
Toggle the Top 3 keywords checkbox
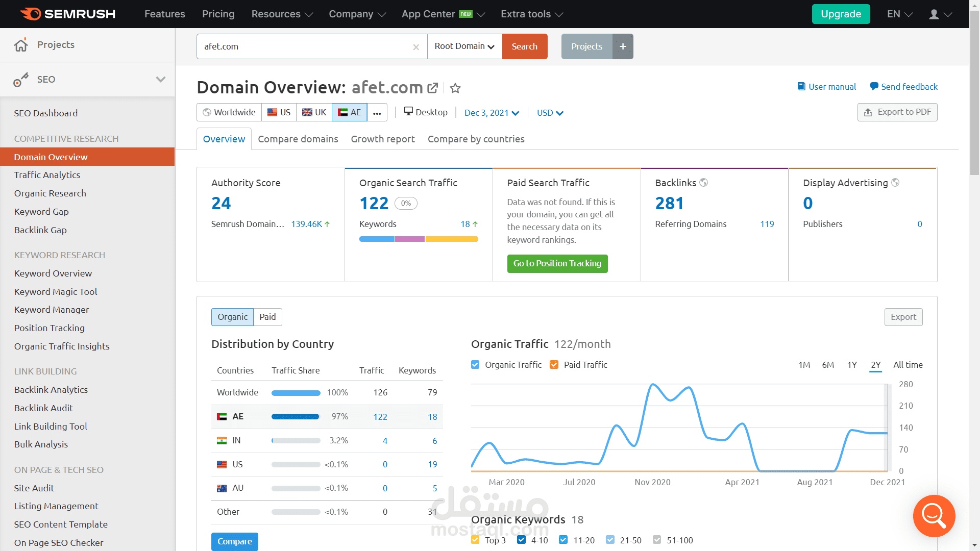[x=475, y=540]
